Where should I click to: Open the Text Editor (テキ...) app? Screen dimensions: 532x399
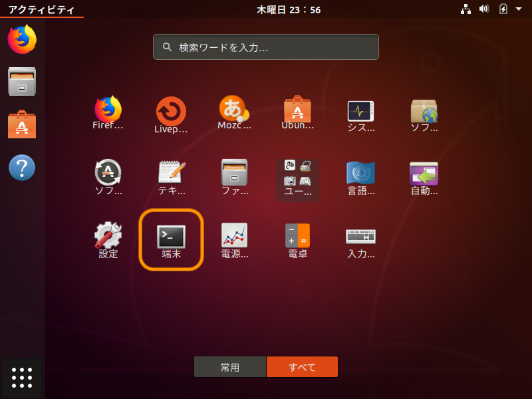(172, 176)
